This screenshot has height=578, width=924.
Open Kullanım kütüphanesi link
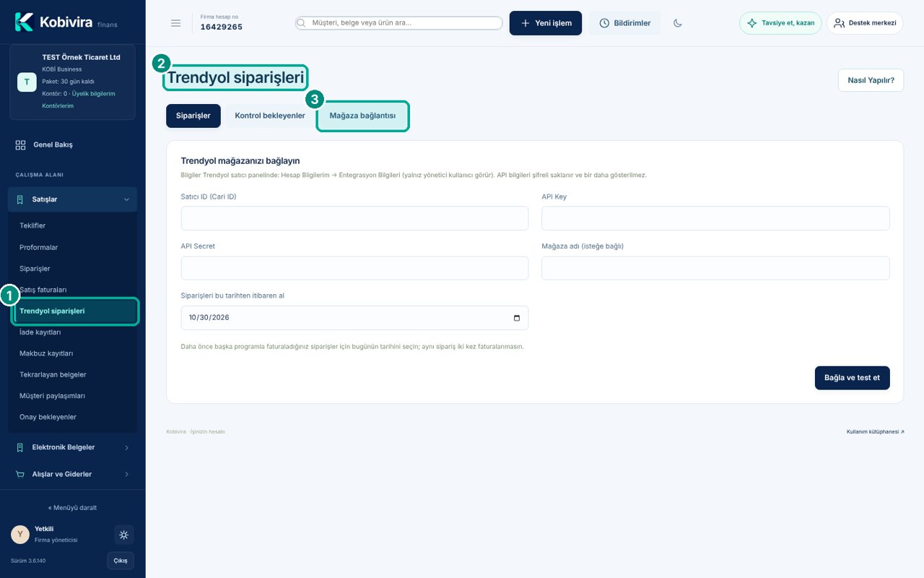coord(876,431)
